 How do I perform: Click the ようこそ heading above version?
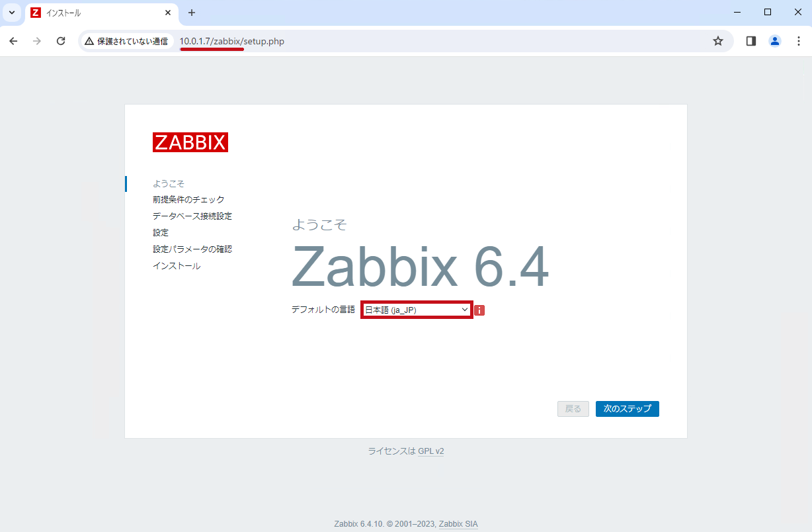319,225
